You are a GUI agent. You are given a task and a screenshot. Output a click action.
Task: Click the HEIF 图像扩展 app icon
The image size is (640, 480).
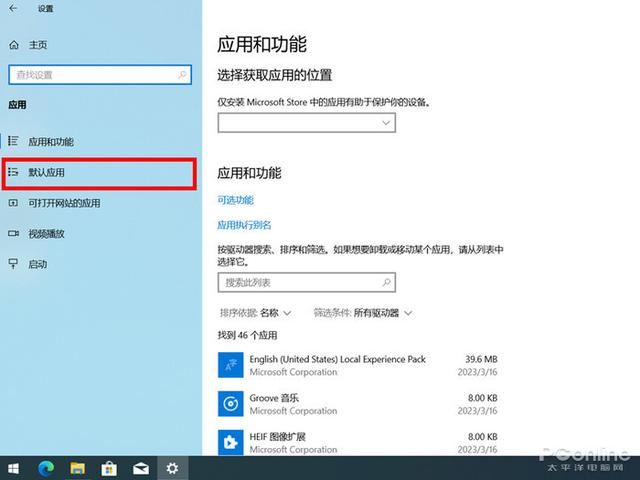[231, 442]
